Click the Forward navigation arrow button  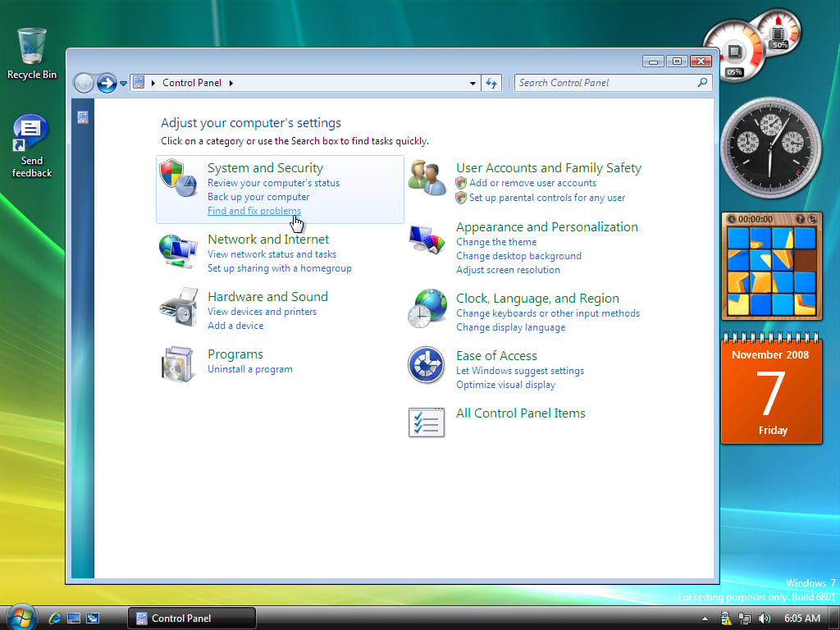point(107,83)
